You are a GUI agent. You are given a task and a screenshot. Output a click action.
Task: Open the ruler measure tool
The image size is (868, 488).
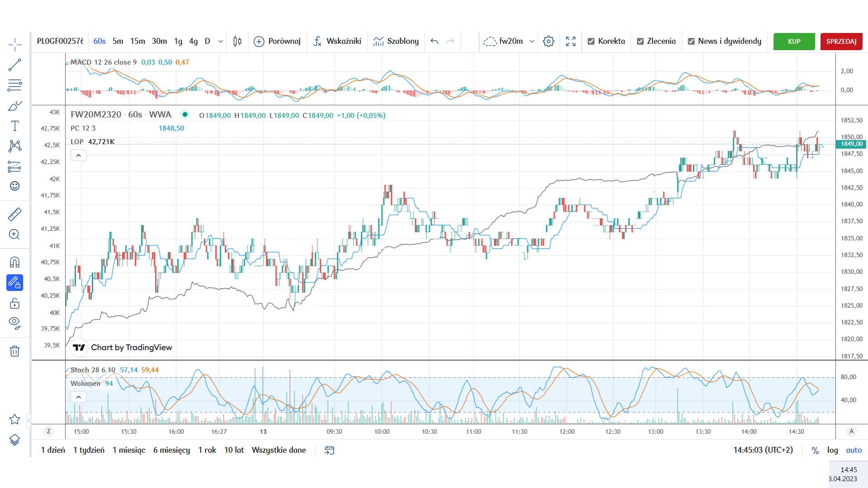[x=14, y=214]
